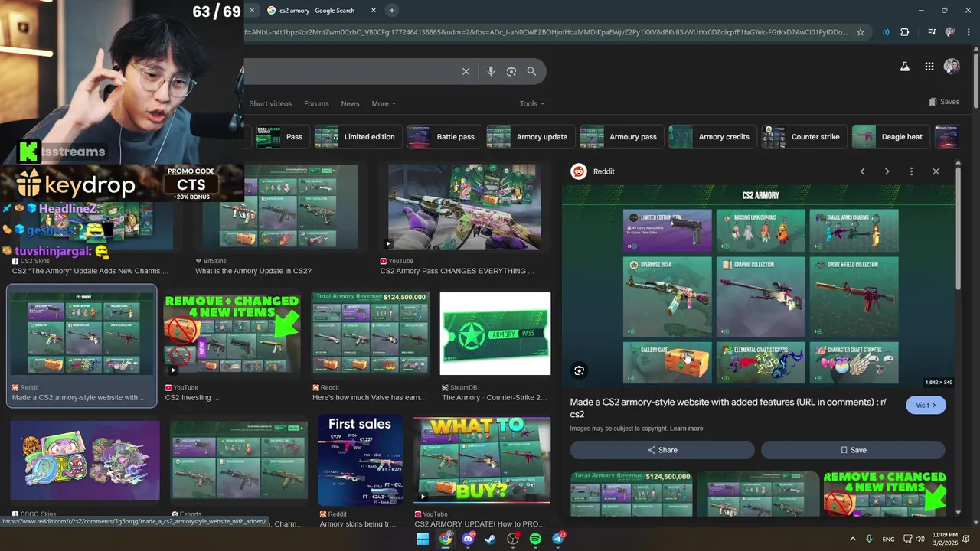Image resolution: width=980 pixels, height=551 pixels.
Task: Open Spotify from the taskbar
Action: click(x=535, y=539)
